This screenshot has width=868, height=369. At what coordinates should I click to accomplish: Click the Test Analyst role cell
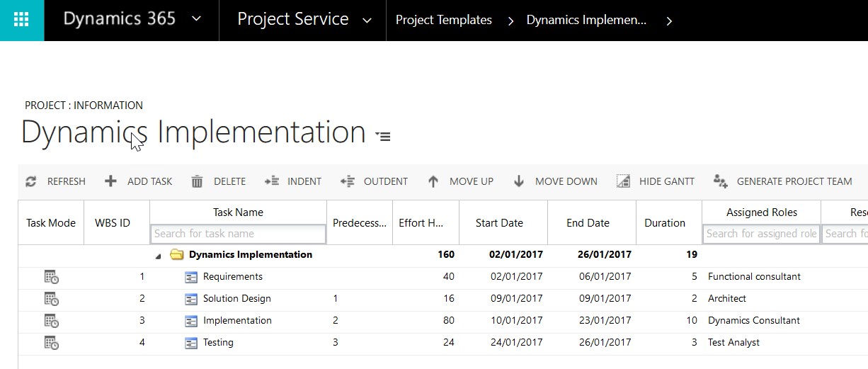[x=733, y=342]
